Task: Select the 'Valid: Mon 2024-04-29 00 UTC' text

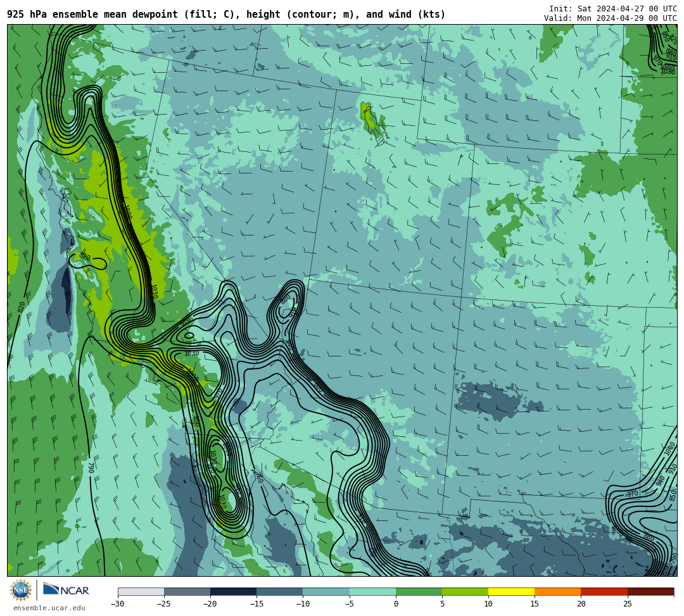Action: pyautogui.click(x=611, y=18)
